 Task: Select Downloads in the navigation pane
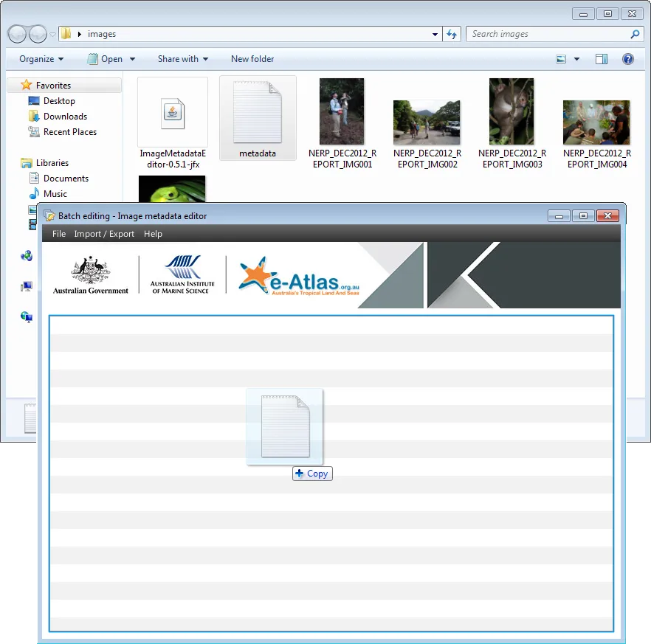click(x=65, y=117)
